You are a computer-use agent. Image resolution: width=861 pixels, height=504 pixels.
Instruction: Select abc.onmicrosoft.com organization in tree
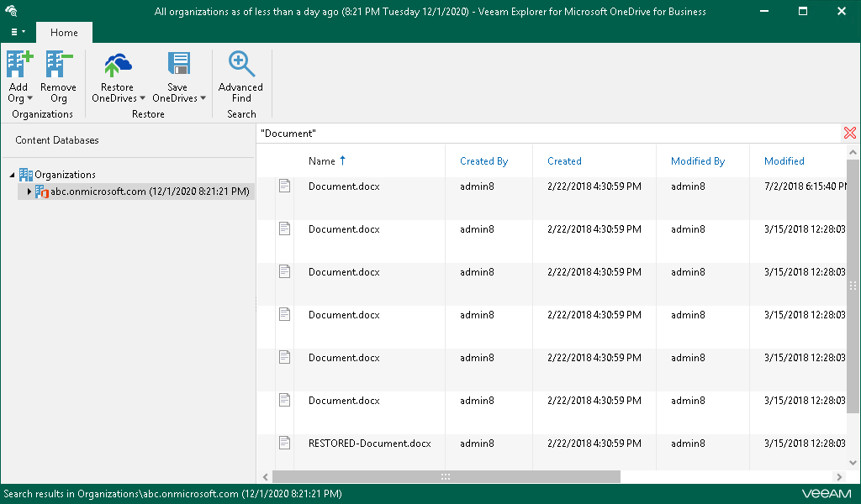[x=150, y=192]
